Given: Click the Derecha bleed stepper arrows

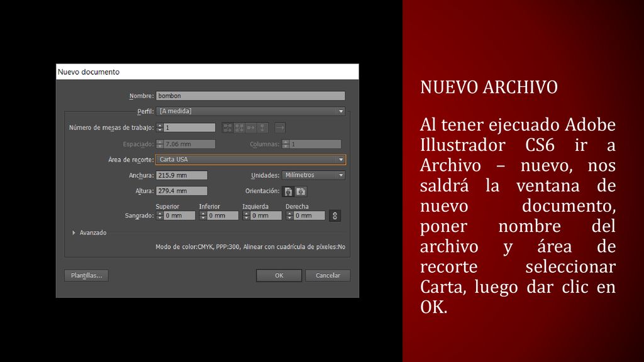Looking at the screenshot, I should [x=289, y=216].
